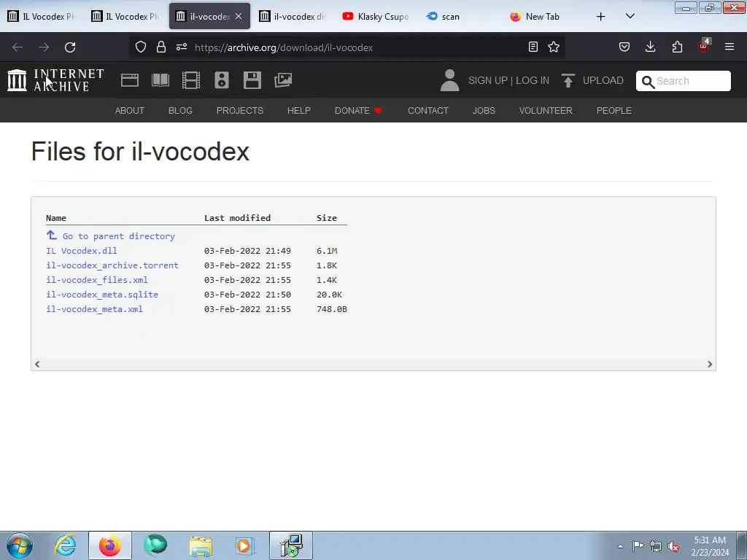Open DONATE menu item
Viewport: 747px width, 560px height.
pos(358,111)
